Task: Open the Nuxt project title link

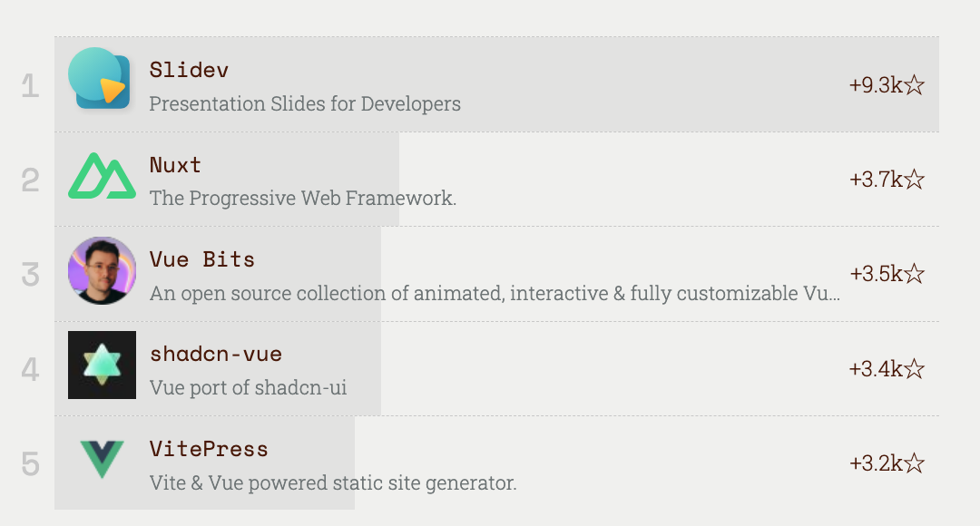Action: pyautogui.click(x=175, y=165)
